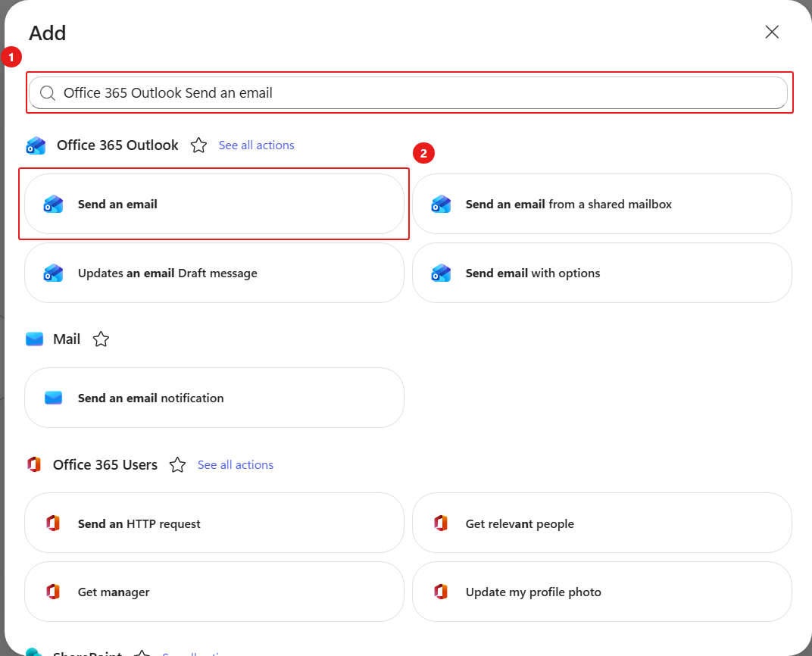Click the Mail connector envelope icon

point(35,339)
